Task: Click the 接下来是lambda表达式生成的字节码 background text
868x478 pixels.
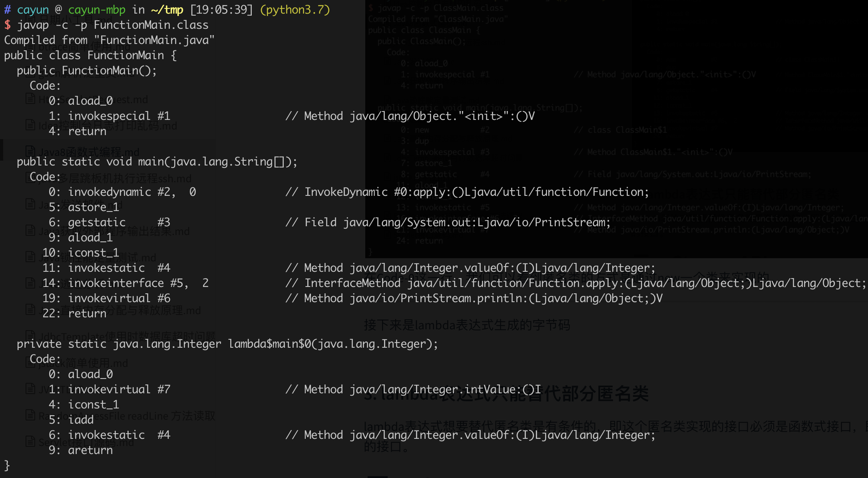Action: (x=467, y=325)
